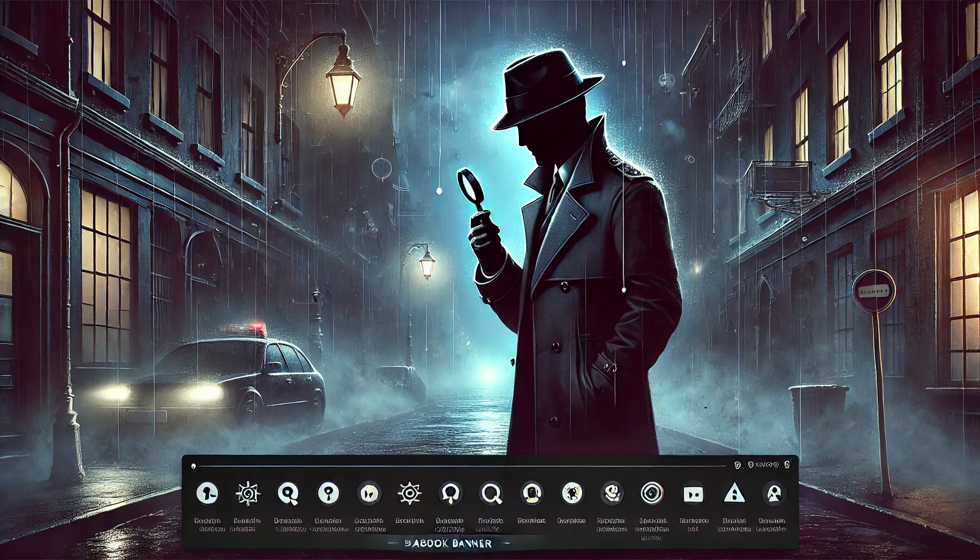This screenshot has height=560, width=980.
Task: Click the large outlined magnifier icon
Action: click(x=491, y=494)
